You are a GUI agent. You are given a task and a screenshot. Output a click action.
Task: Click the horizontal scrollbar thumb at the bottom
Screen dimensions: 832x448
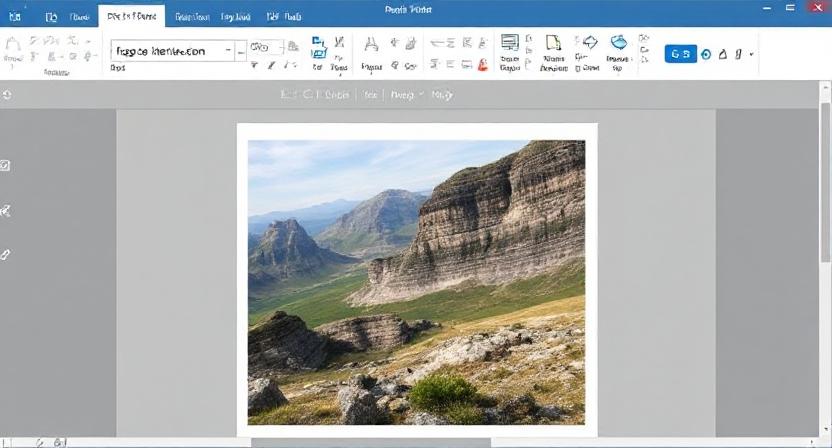(370, 442)
